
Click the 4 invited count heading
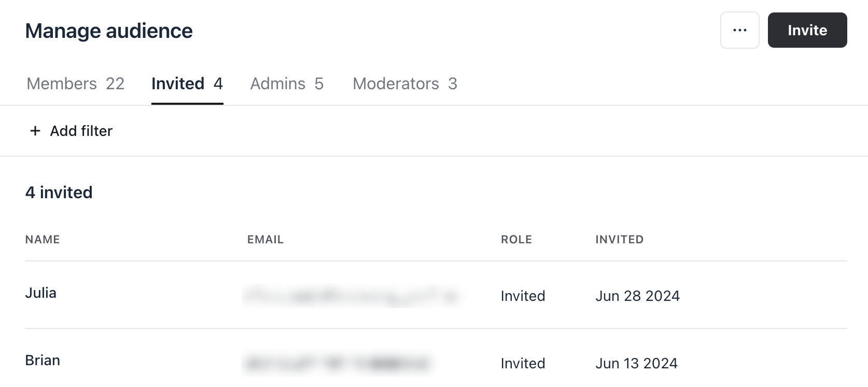pyautogui.click(x=59, y=192)
